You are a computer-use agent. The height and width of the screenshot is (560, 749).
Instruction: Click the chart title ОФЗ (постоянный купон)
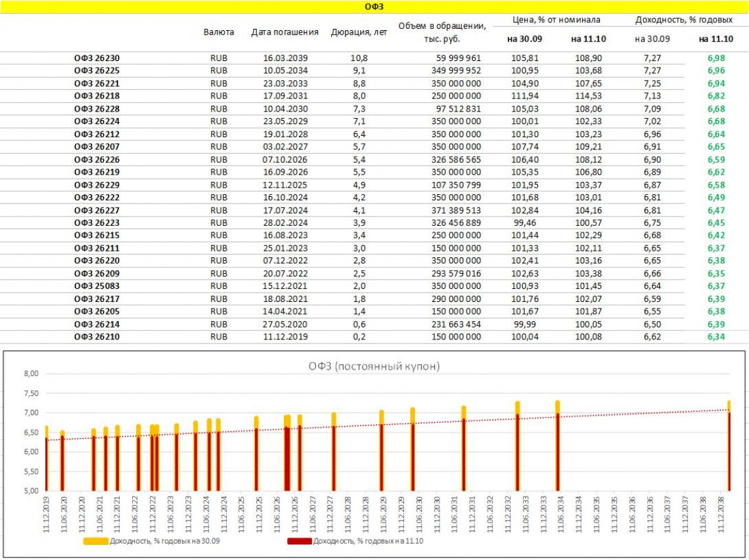tap(374, 366)
